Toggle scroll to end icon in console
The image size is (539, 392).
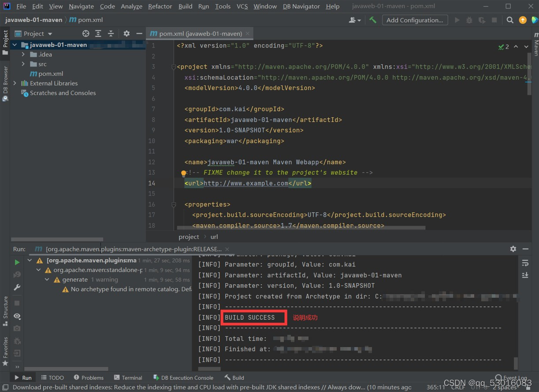pyautogui.click(x=525, y=275)
